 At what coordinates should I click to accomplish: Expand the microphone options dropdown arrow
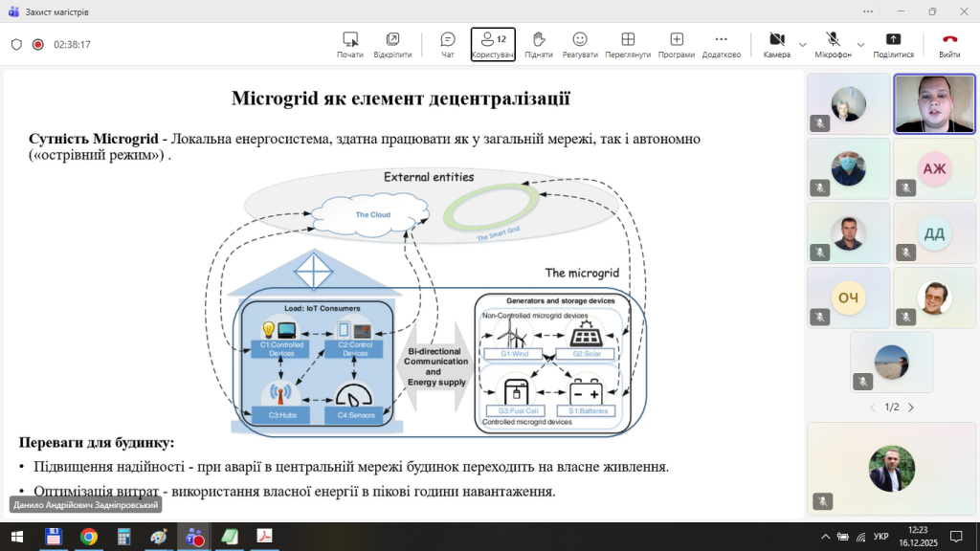[860, 45]
